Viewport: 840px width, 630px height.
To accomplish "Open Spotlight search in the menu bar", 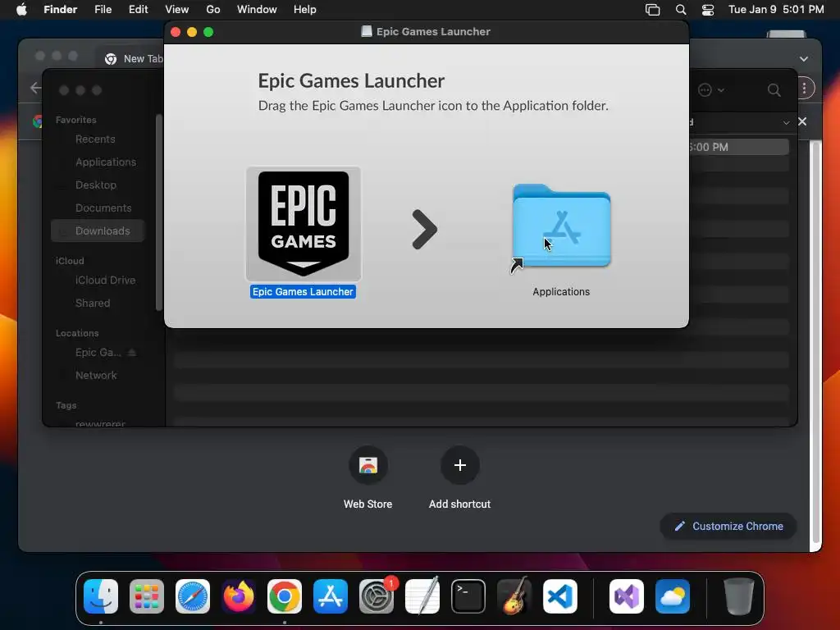I will [680, 10].
